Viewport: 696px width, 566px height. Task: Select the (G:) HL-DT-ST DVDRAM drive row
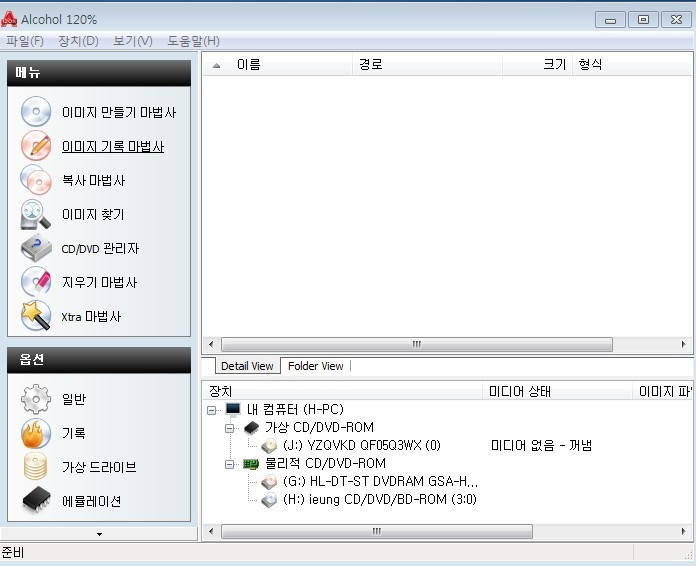tap(380, 481)
